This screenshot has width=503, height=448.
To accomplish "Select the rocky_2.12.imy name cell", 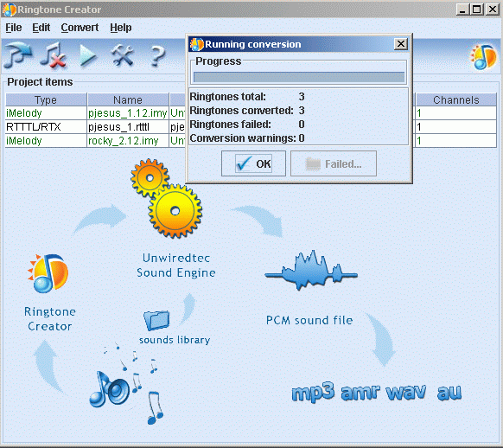I will pyautogui.click(x=128, y=141).
